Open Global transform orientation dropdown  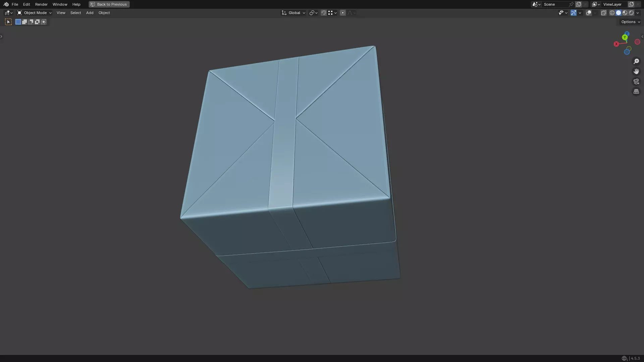[x=294, y=13]
